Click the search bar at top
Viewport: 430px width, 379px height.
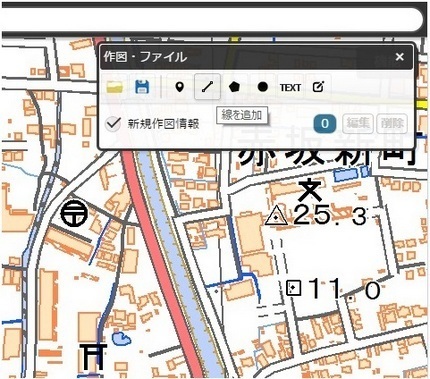[212, 19]
